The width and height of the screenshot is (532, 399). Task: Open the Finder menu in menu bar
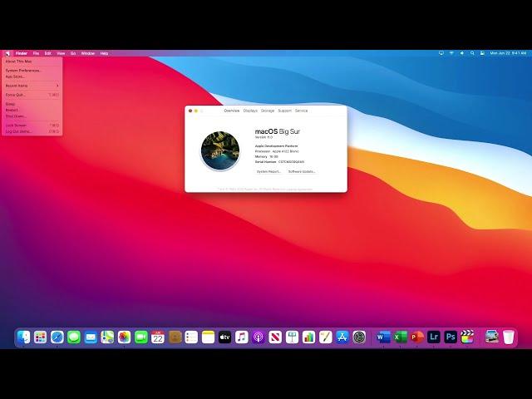pos(22,53)
